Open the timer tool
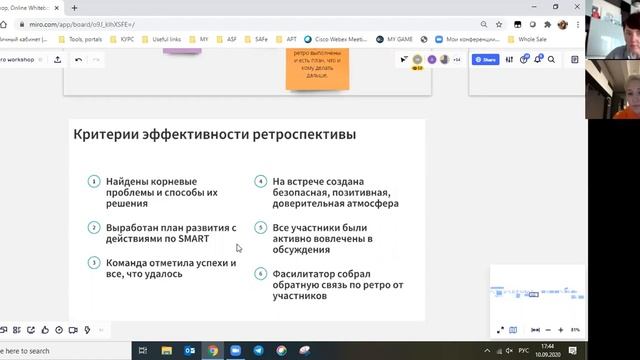Viewport: 640px width, 360px height. click(59, 330)
